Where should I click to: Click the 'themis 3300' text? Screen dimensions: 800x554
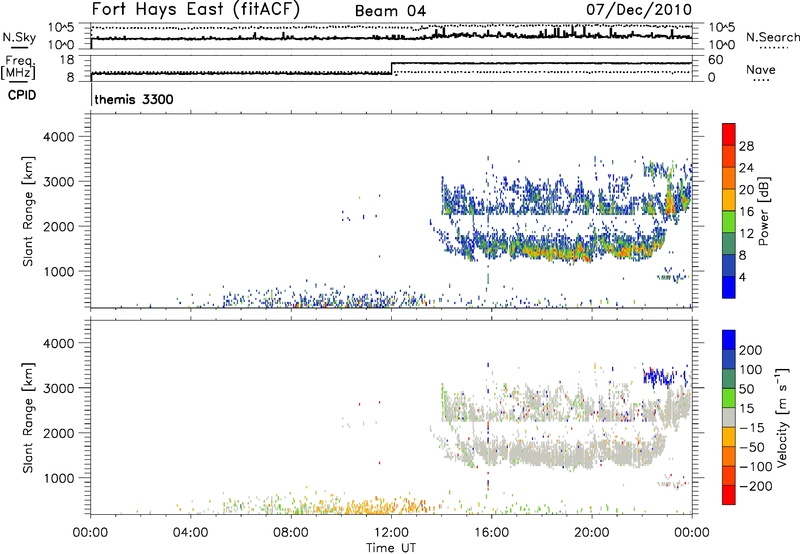pyautogui.click(x=134, y=99)
